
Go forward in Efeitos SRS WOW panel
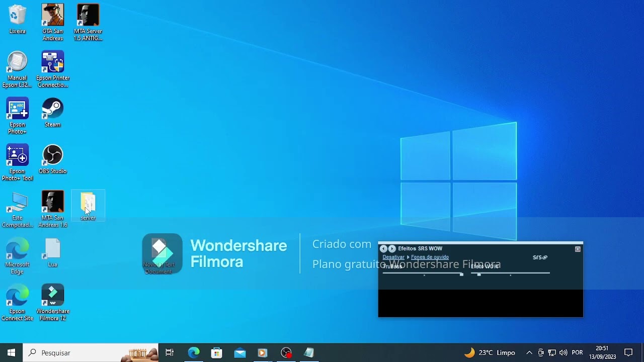pos(392,248)
